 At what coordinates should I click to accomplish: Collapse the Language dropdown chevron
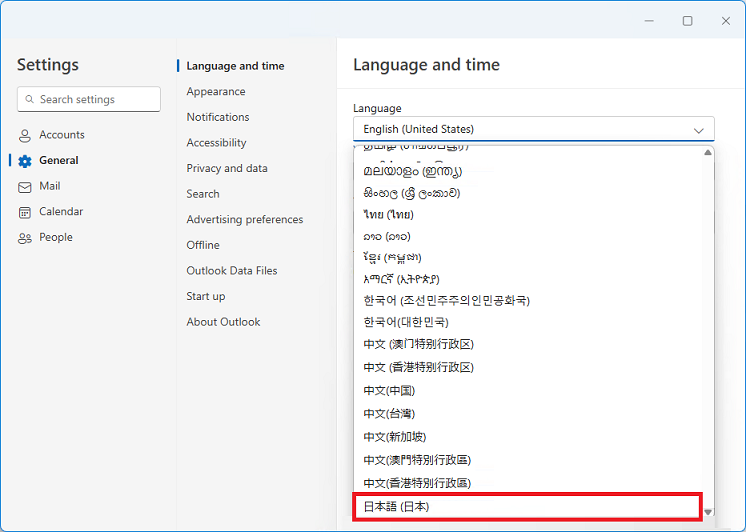698,130
